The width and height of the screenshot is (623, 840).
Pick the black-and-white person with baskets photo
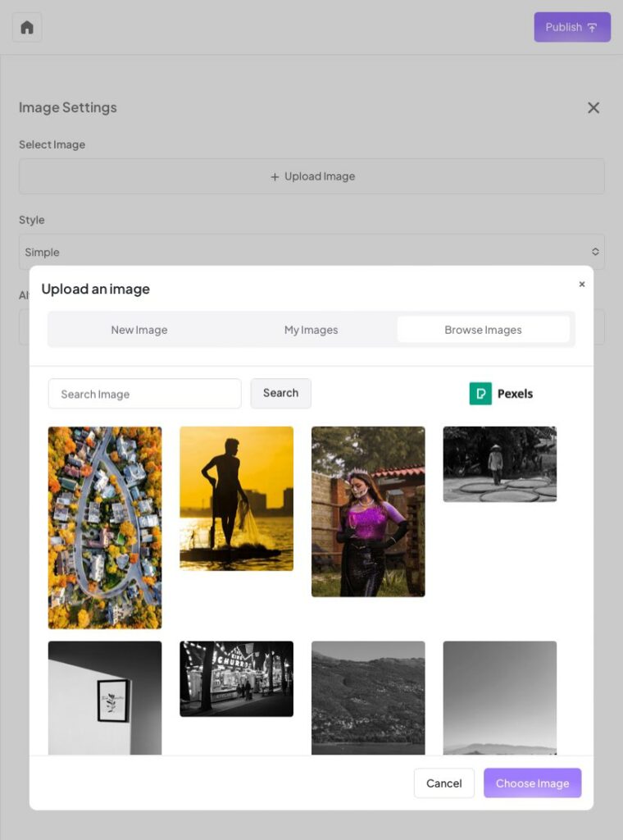coord(499,463)
